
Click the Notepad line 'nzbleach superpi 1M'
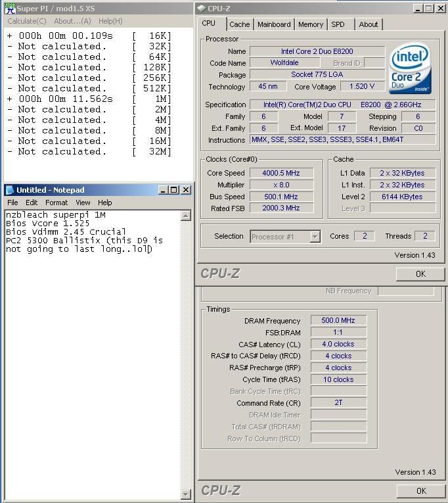tap(55, 214)
